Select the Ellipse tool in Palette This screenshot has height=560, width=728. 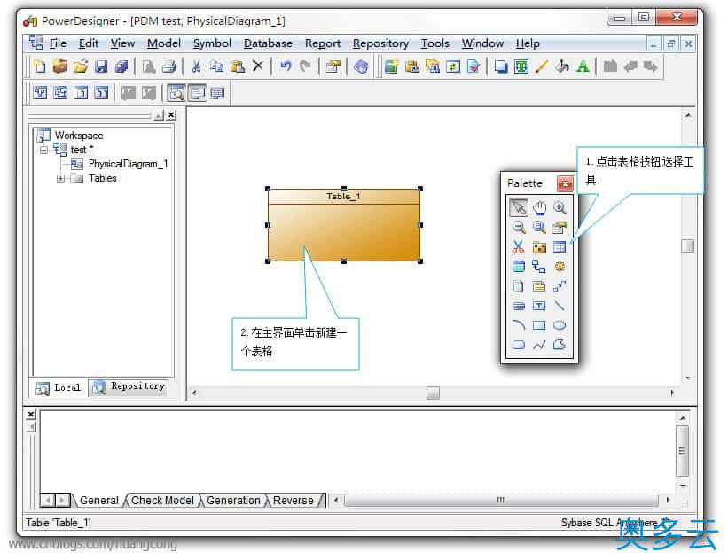(560, 325)
